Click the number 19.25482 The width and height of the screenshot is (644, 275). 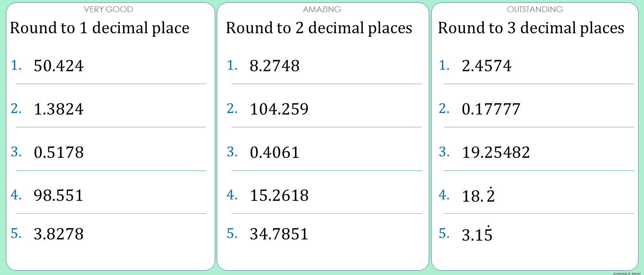pos(496,152)
